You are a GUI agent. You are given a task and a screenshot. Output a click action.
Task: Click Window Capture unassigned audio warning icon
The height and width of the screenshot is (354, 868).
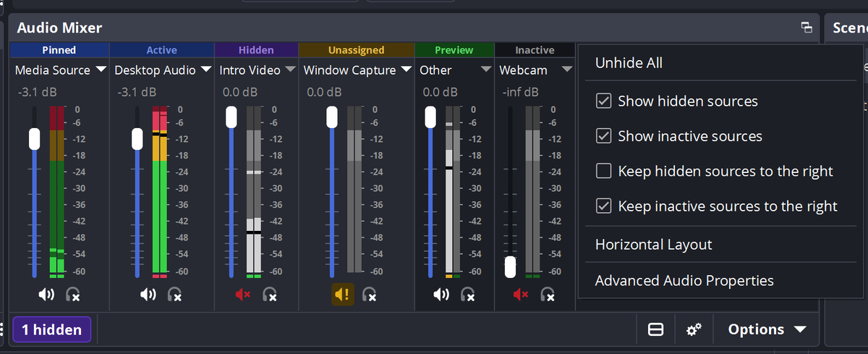click(x=343, y=295)
